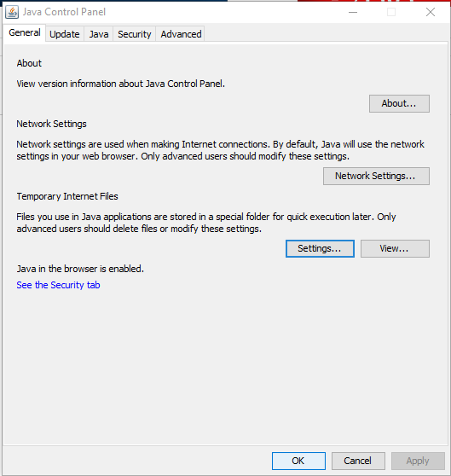The width and height of the screenshot is (451, 476).
Task: Click the Java Control Panel window title
Action: tap(64, 12)
